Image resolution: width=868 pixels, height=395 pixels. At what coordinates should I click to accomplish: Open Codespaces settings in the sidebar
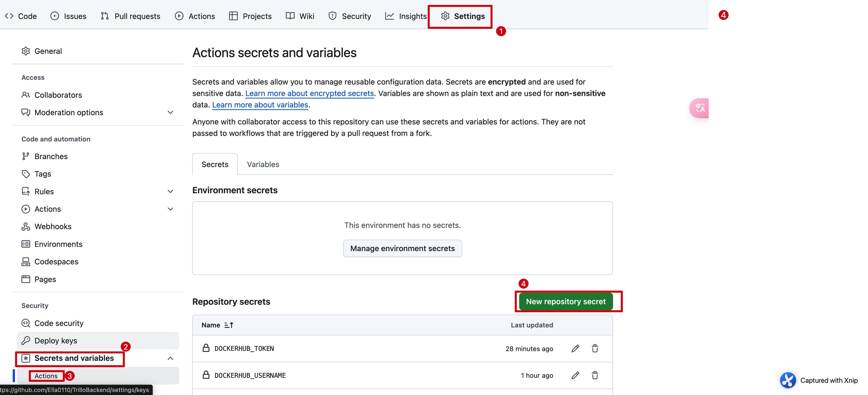56,262
